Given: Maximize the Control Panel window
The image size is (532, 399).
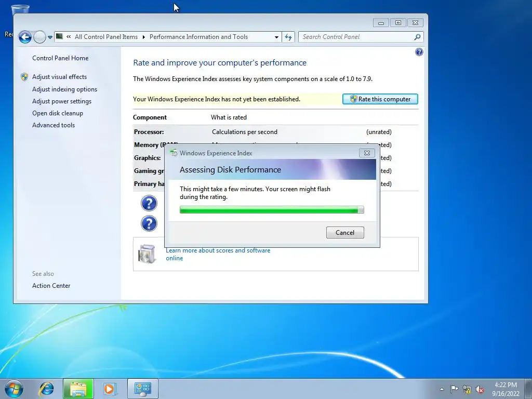Looking at the screenshot, I should [x=398, y=23].
